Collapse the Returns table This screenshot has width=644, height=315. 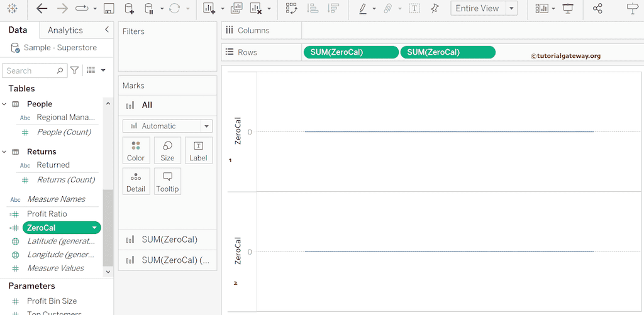pos(4,152)
